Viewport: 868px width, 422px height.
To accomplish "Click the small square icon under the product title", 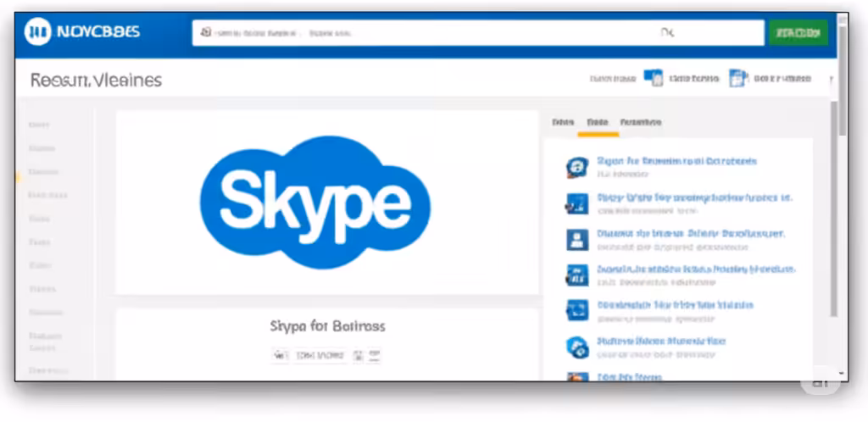I will (x=359, y=356).
